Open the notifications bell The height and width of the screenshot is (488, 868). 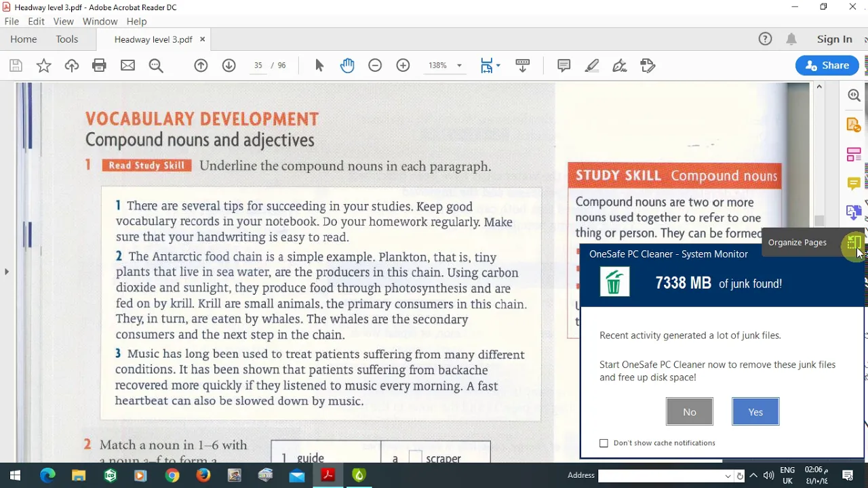point(791,39)
